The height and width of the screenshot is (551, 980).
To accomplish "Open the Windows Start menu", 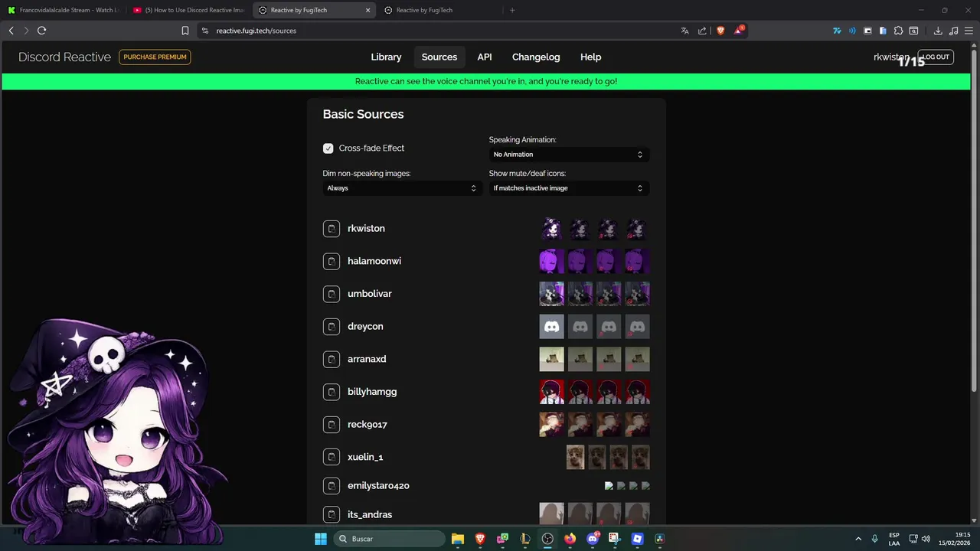I will point(321,539).
